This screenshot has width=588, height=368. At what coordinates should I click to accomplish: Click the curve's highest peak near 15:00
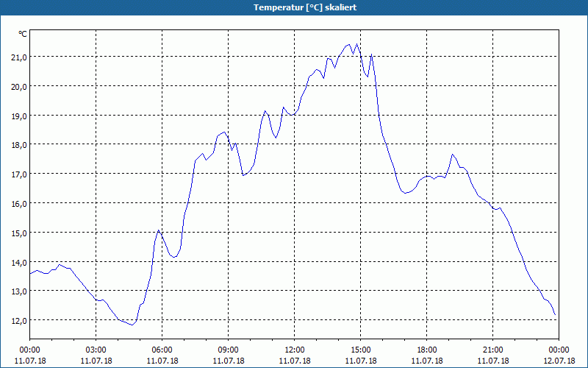(356, 44)
